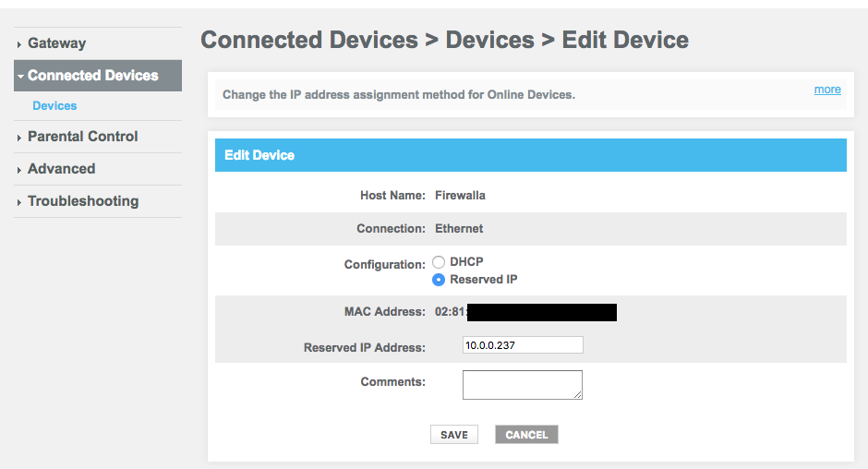Grab the Comments box resize handle
The image size is (868, 469).
[x=577, y=394]
